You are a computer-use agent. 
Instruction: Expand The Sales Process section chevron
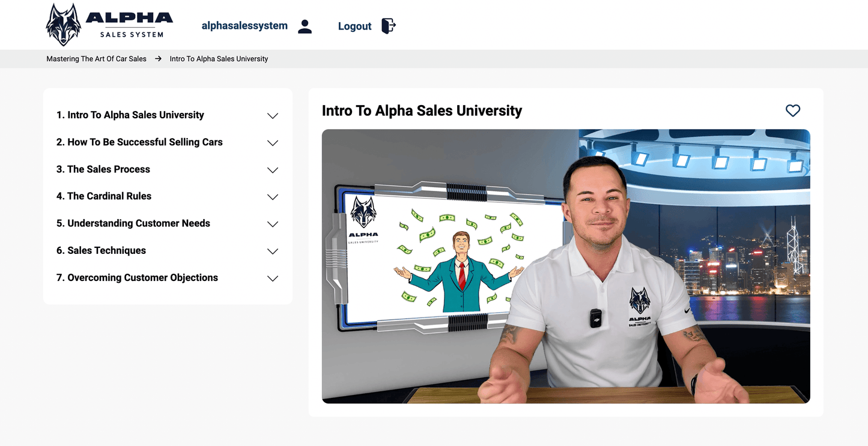[273, 170]
